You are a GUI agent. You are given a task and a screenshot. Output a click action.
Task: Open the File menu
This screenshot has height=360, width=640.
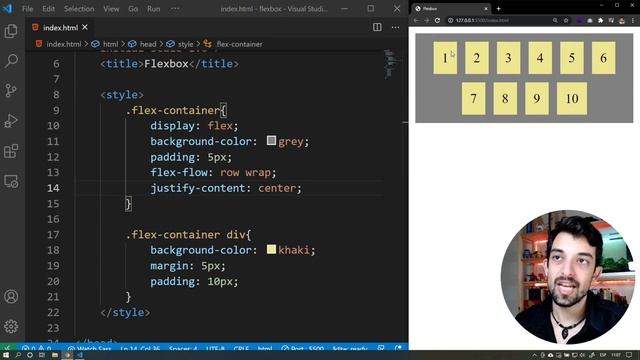[28, 9]
